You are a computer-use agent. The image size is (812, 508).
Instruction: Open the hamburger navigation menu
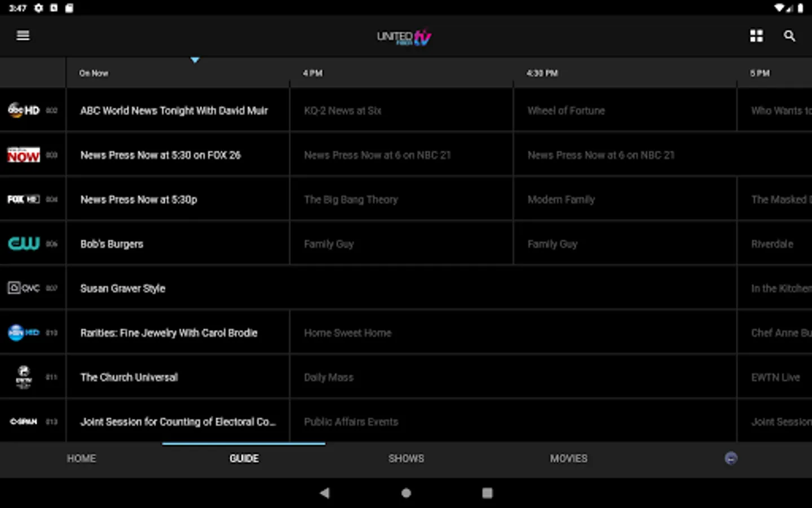[x=23, y=36]
